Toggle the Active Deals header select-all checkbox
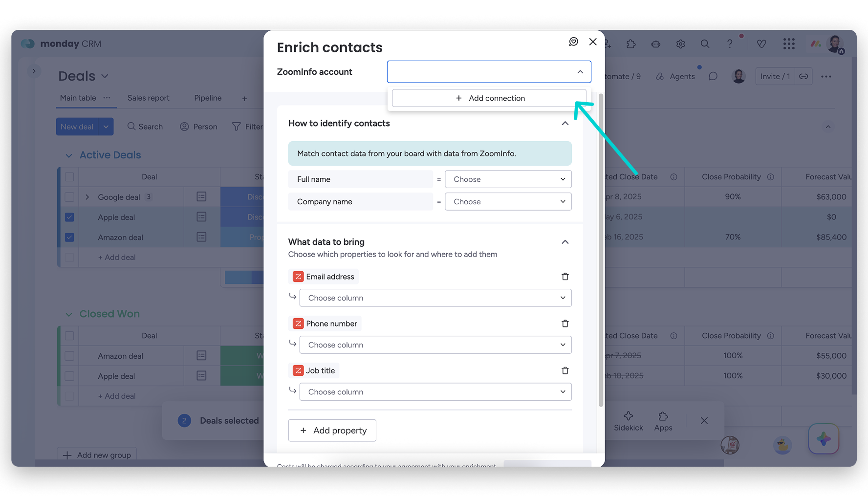This screenshot has width=868, height=496. 69,177
